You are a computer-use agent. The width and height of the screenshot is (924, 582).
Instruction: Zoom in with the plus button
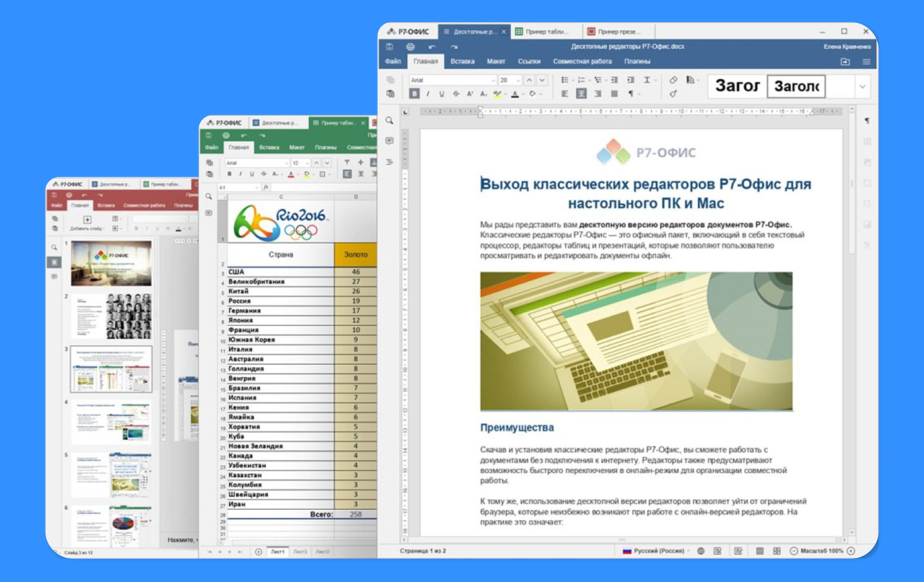[851, 551]
